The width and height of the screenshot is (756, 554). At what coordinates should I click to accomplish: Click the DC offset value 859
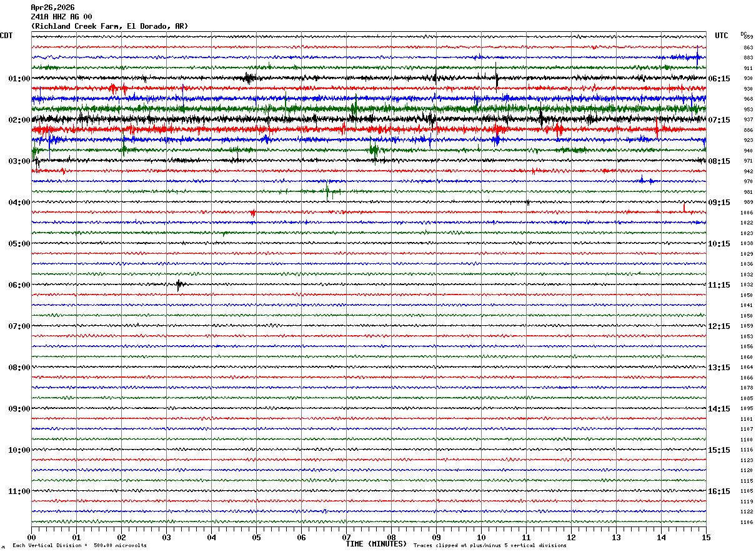pos(748,38)
